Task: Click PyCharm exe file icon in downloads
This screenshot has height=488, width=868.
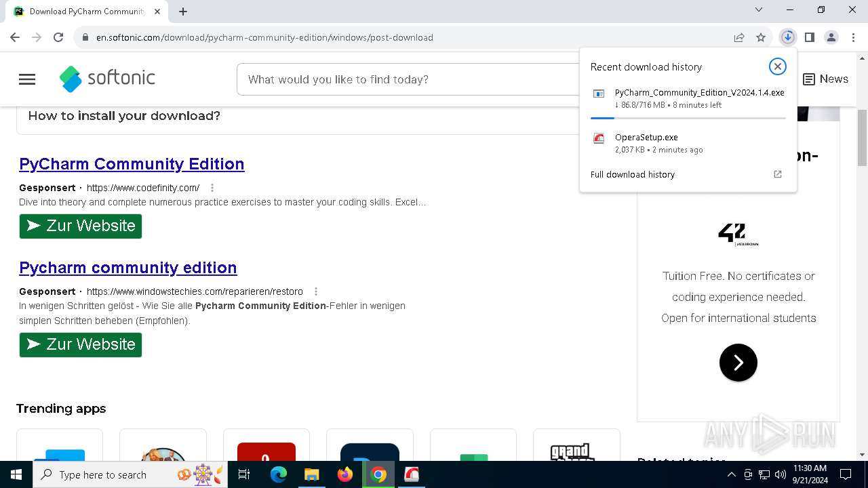Action: click(x=599, y=94)
